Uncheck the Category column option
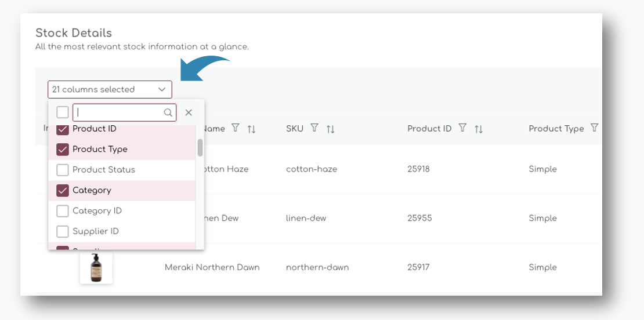 63,191
